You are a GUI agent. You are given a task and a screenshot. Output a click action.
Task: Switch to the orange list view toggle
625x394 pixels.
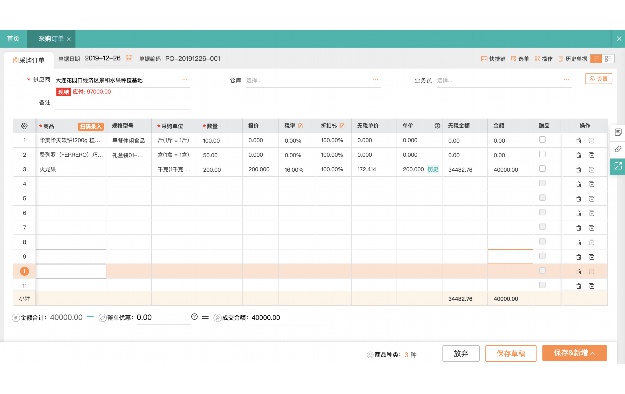coord(596,59)
